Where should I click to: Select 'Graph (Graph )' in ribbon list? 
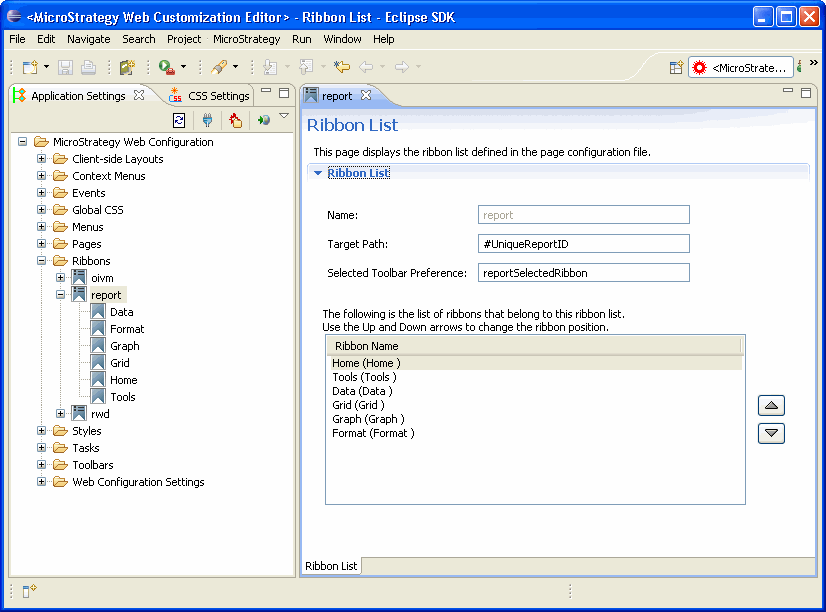click(x=368, y=419)
